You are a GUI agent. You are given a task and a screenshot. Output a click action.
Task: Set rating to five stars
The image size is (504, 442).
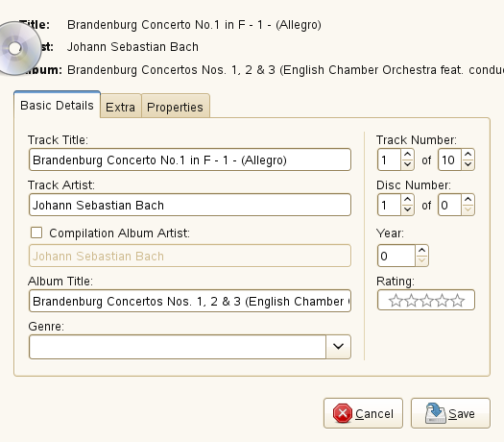point(457,301)
